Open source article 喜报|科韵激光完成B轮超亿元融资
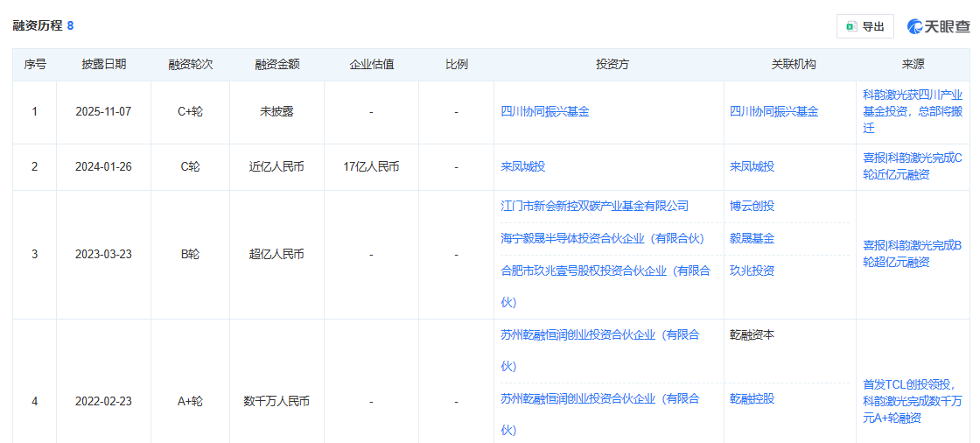 tap(912, 254)
